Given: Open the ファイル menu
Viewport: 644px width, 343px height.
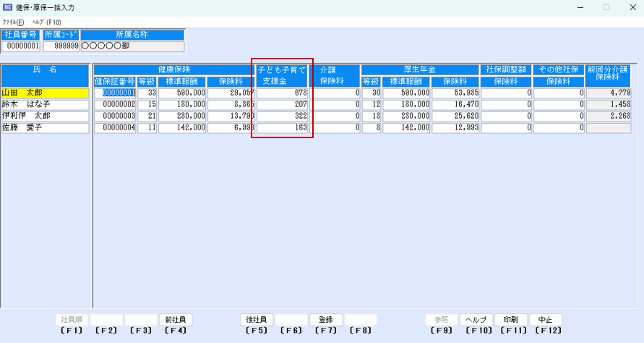Looking at the screenshot, I should 13,22.
